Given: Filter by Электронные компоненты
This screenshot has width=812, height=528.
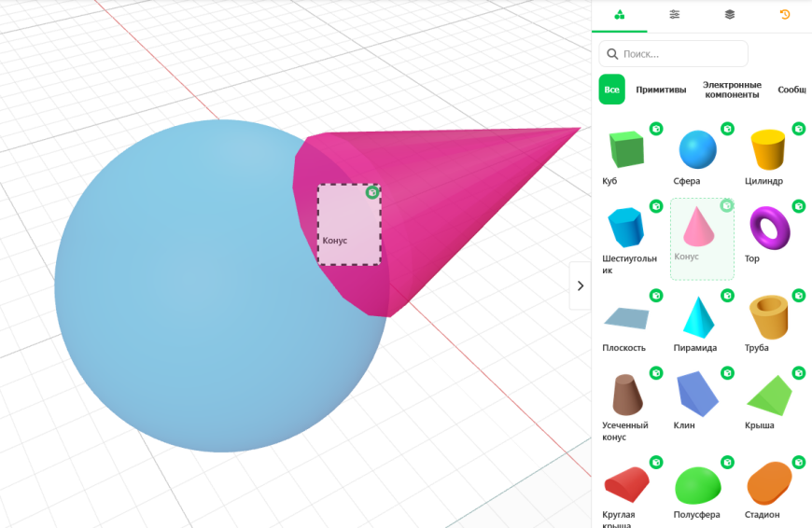Looking at the screenshot, I should coord(732,90).
